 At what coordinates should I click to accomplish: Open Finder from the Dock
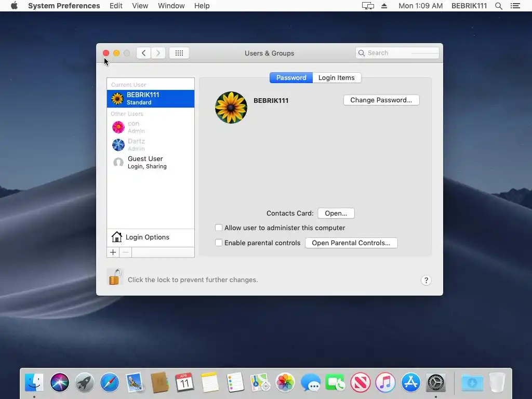click(x=34, y=382)
